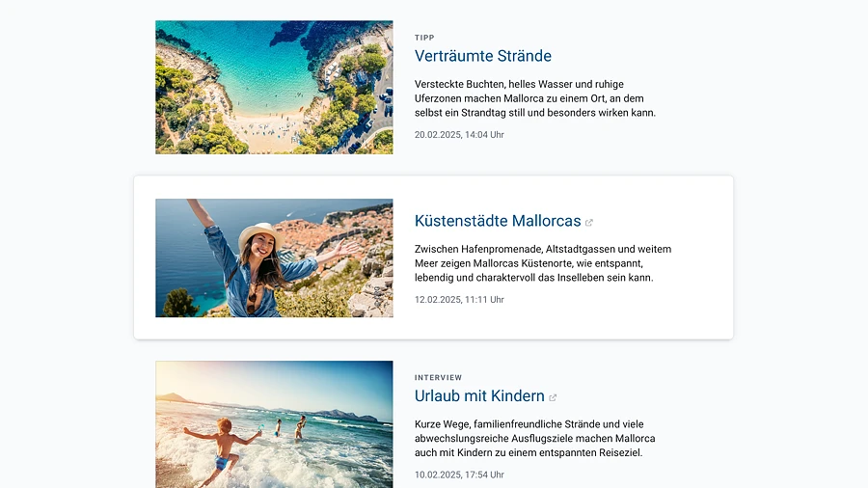This screenshot has width=868, height=488.
Task: Click external link icon beside Küstenstädte Mallorcas
Action: click(x=589, y=223)
